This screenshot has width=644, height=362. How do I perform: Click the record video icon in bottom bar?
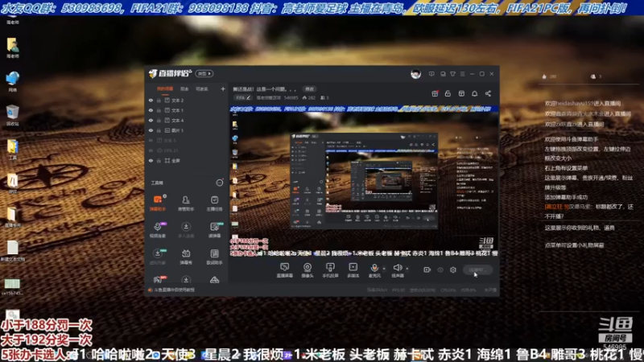pyautogui.click(x=427, y=269)
